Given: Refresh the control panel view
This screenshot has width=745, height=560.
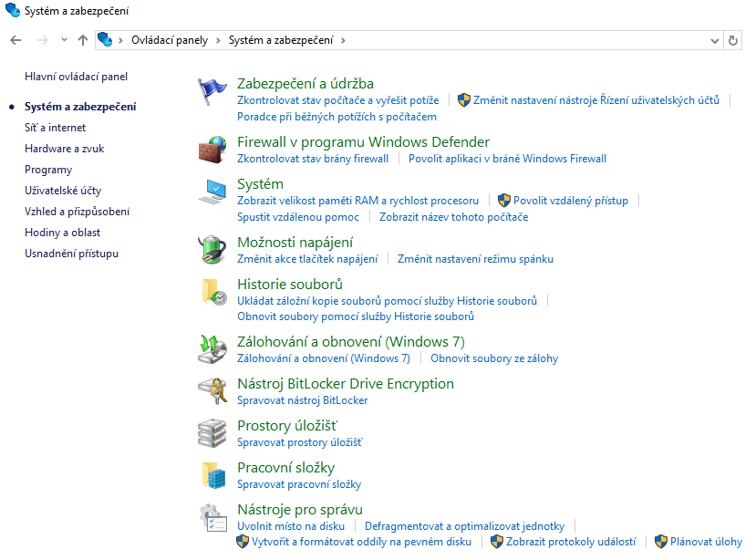Looking at the screenshot, I should (x=733, y=41).
